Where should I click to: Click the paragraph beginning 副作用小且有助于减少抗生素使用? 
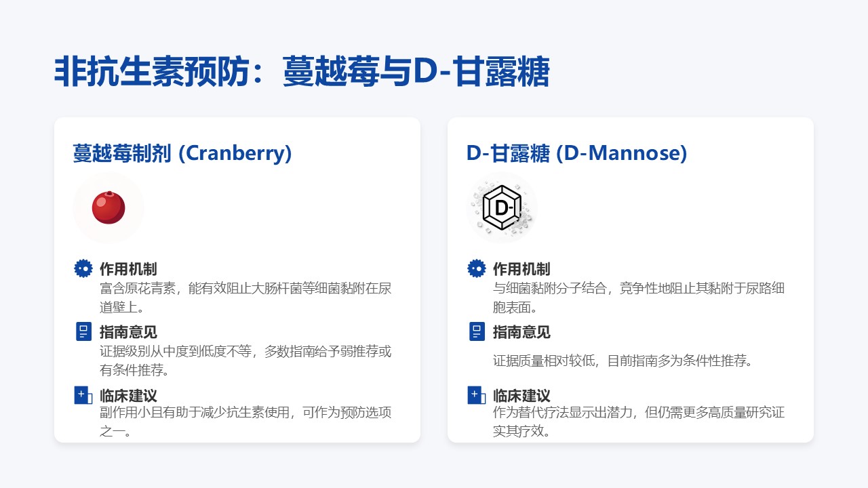245,421
